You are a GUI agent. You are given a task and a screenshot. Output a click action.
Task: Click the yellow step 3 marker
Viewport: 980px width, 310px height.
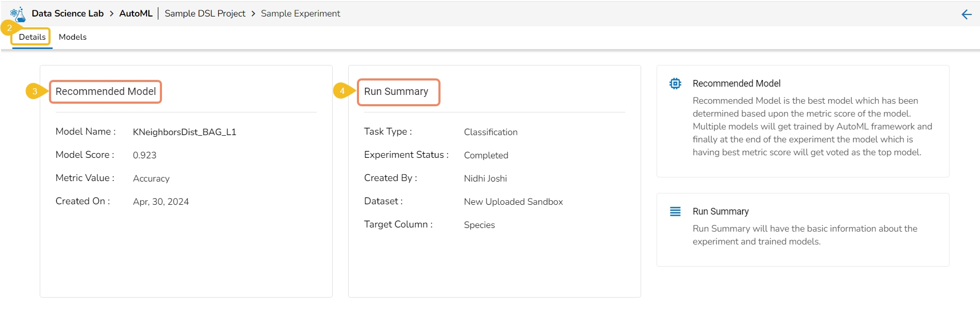coord(35,91)
